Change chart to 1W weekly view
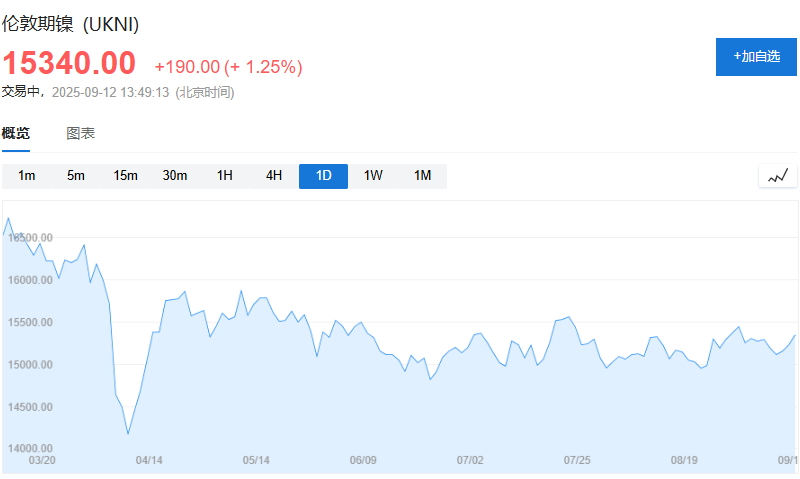The height and width of the screenshot is (479, 800). (373, 176)
